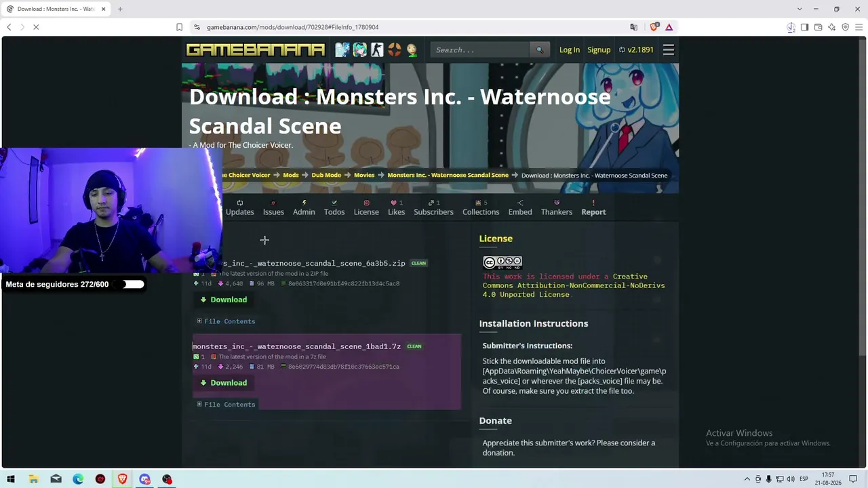Stop loading the page
This screenshot has width=868, height=488.
(x=36, y=27)
